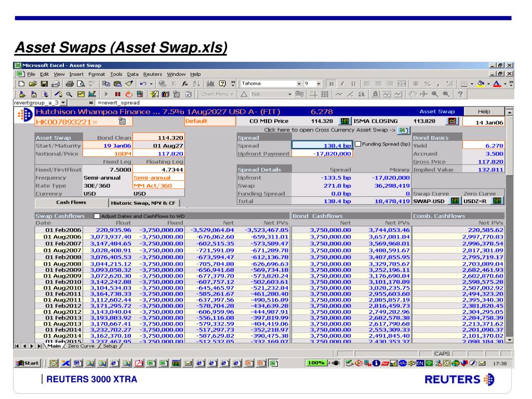Open the Font Color dropdown arrow
This screenshot has width=532, height=399.
click(x=505, y=84)
